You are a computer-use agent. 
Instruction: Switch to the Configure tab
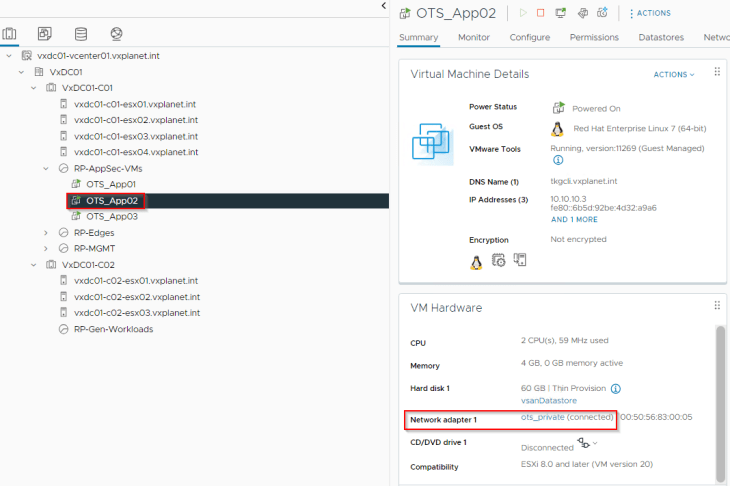[529, 37]
